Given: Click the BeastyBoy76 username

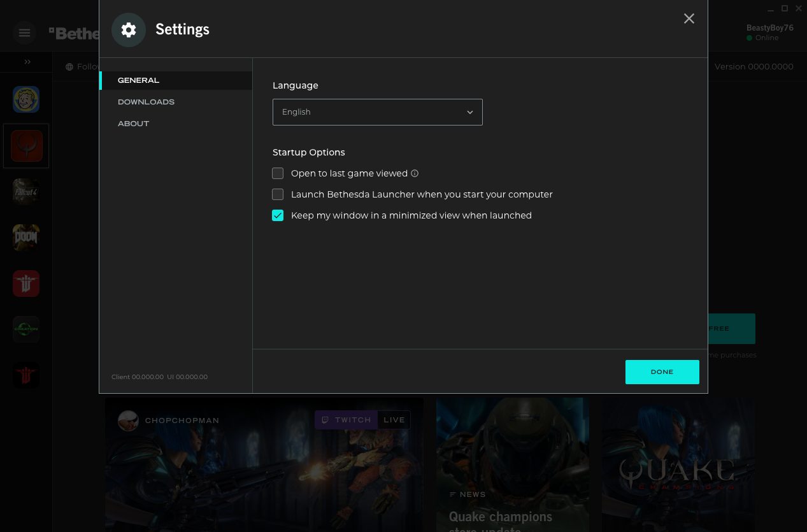Looking at the screenshot, I should pyautogui.click(x=770, y=28).
